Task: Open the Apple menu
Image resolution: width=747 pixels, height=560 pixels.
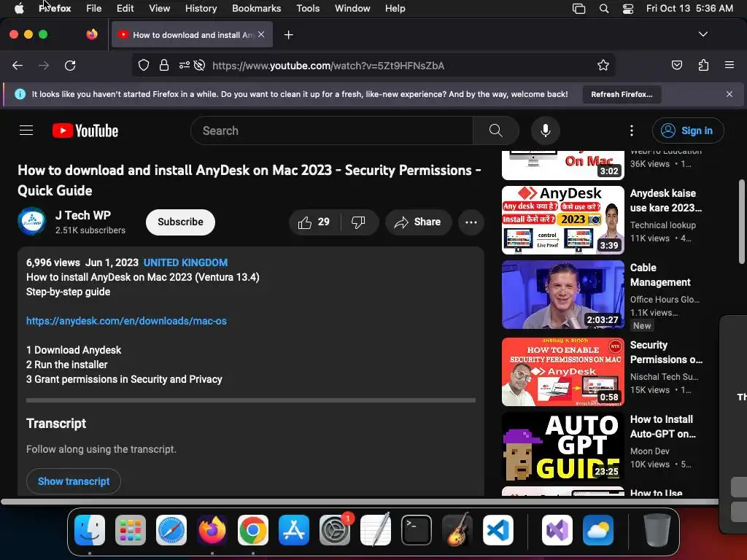Action: (19, 9)
